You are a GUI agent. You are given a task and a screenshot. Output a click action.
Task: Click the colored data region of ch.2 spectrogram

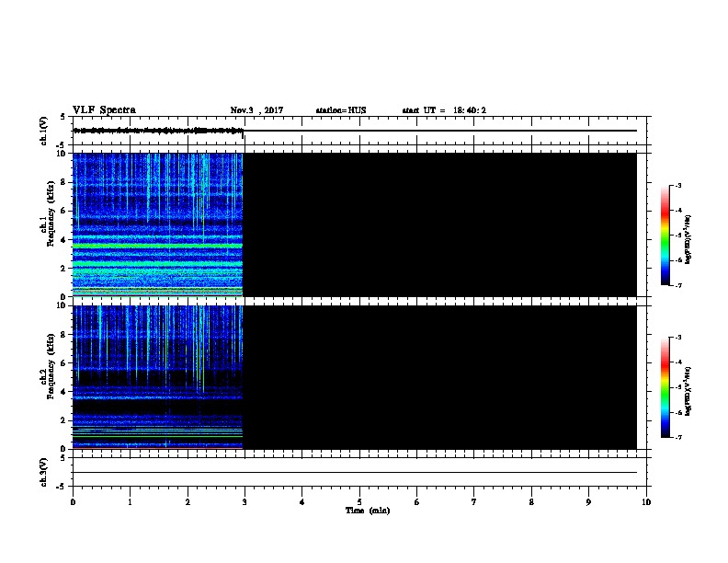point(158,377)
